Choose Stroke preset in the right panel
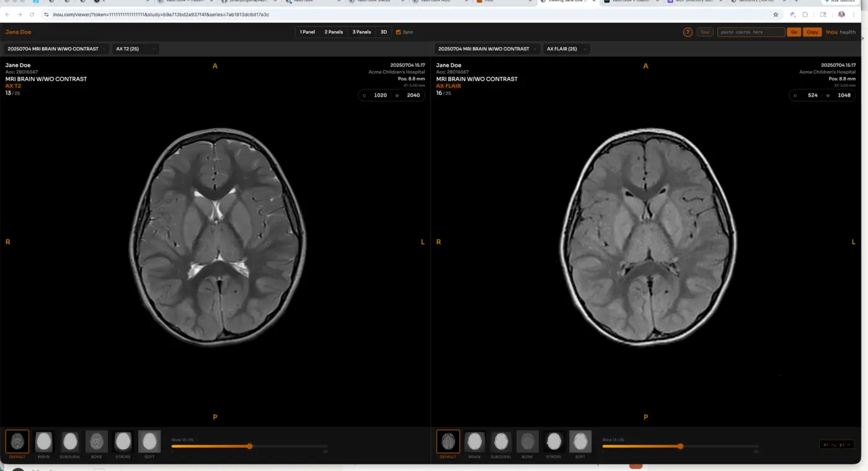 tap(554, 441)
